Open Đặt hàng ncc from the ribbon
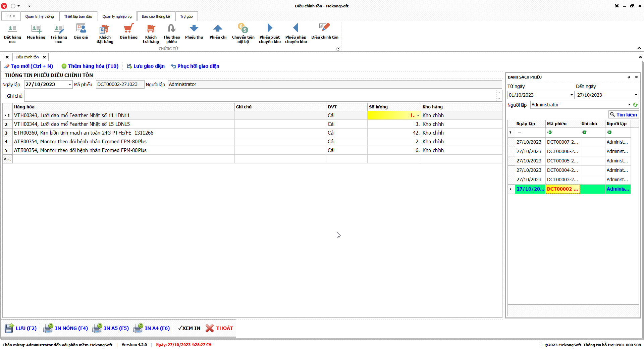Viewport: 644px width, 349px height. (12, 33)
